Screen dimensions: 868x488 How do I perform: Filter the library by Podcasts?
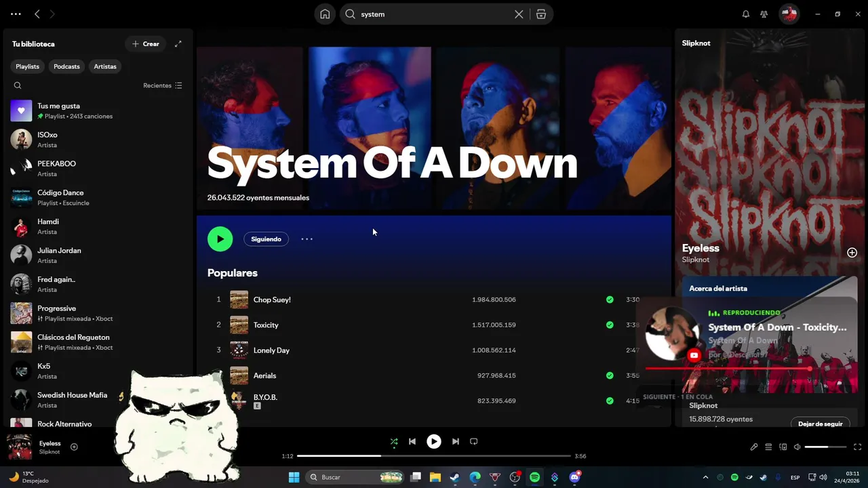click(x=66, y=66)
